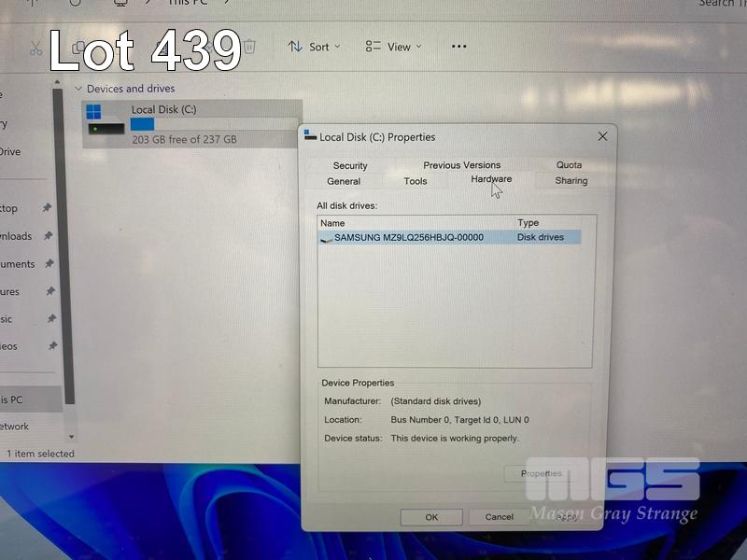747x560 pixels.
Task: Switch to the General tab
Action: coord(344,181)
